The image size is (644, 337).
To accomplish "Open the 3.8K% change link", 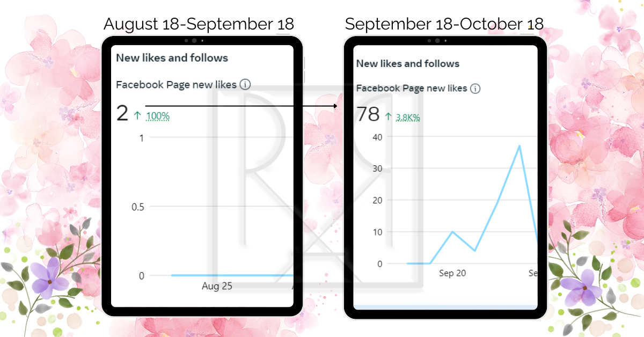I will pos(408,116).
